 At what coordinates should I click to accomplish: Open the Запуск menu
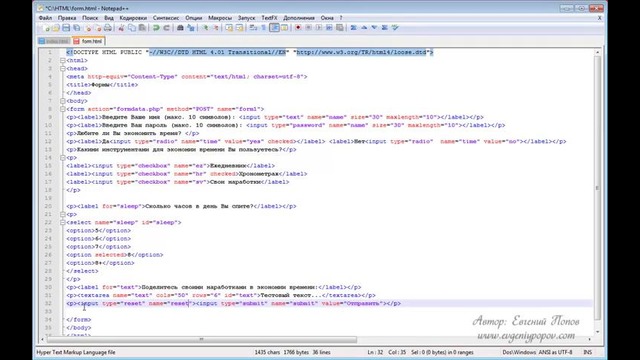pos(247,18)
